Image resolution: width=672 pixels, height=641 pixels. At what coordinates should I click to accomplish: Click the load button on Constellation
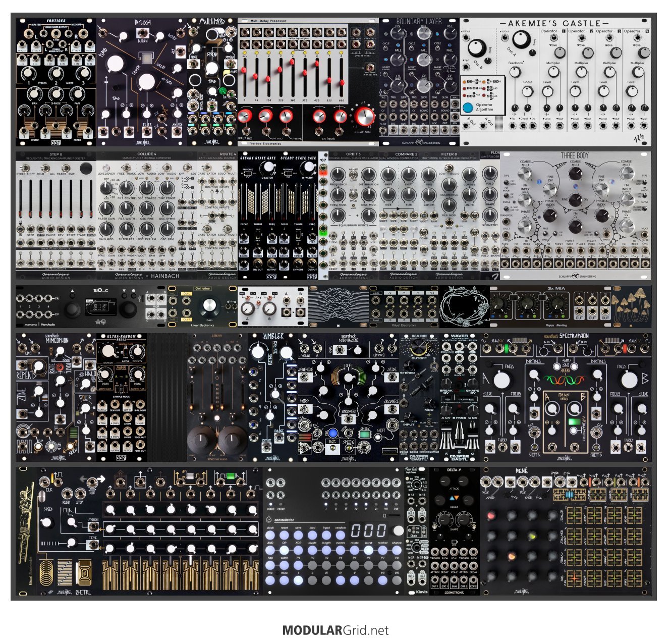click(x=312, y=536)
